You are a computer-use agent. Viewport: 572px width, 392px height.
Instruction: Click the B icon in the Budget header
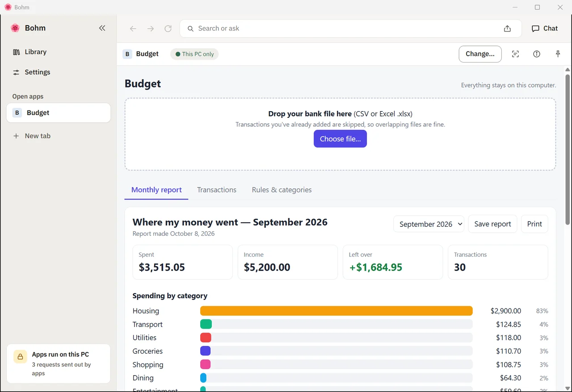click(x=127, y=54)
